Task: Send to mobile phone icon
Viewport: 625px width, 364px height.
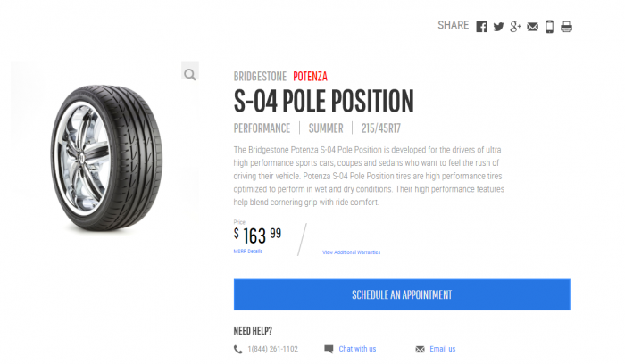Action: pyautogui.click(x=550, y=27)
